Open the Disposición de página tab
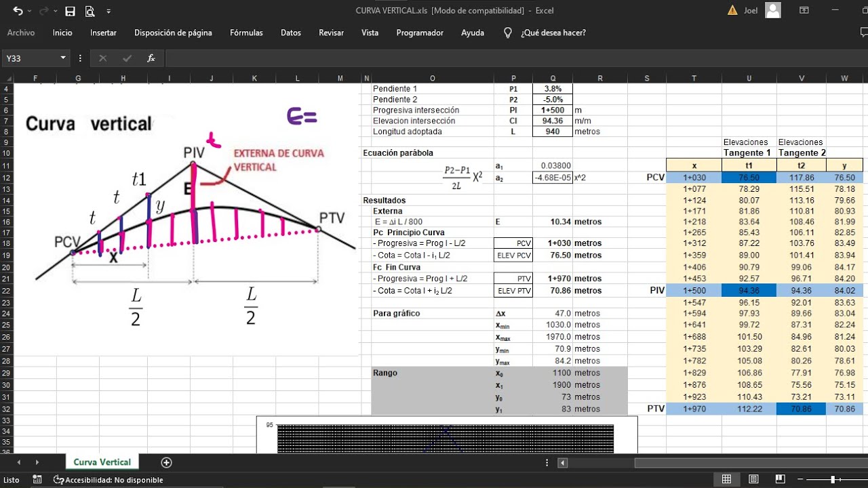This screenshot has width=868, height=488. pyautogui.click(x=173, y=33)
